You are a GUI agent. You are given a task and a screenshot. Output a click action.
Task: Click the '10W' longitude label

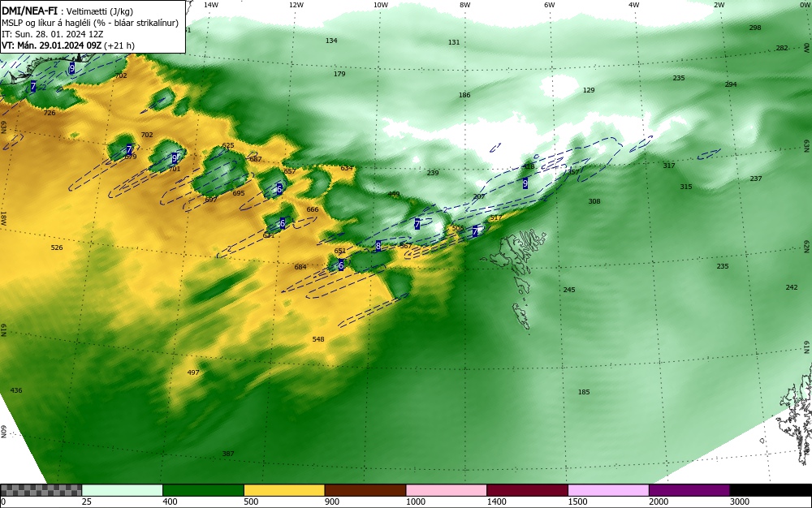[381, 5]
